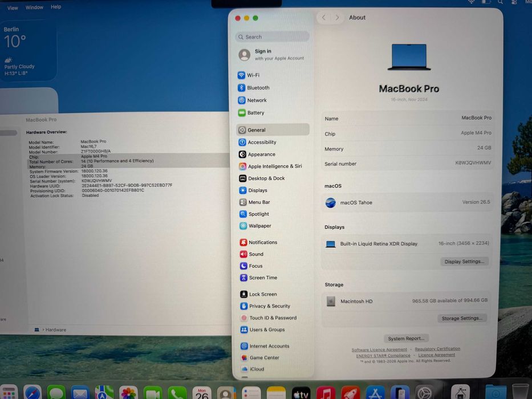The height and width of the screenshot is (399, 532).
Task: Open Internet Accounts settings
Action: 265,346
